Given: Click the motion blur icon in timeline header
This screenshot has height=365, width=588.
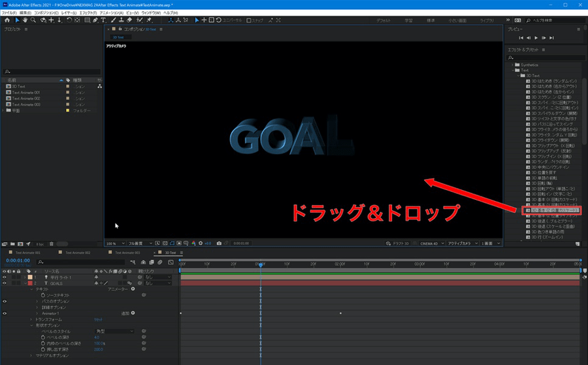Looking at the screenshot, I should tap(160, 262).
